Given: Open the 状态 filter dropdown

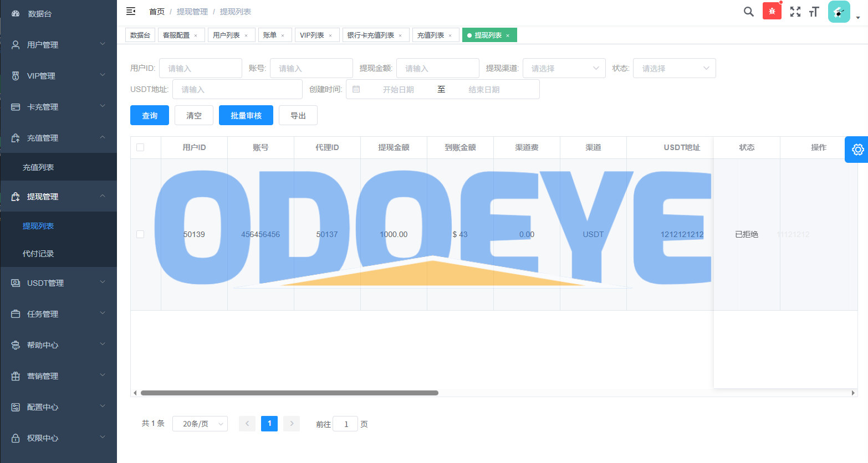Looking at the screenshot, I should [x=674, y=68].
